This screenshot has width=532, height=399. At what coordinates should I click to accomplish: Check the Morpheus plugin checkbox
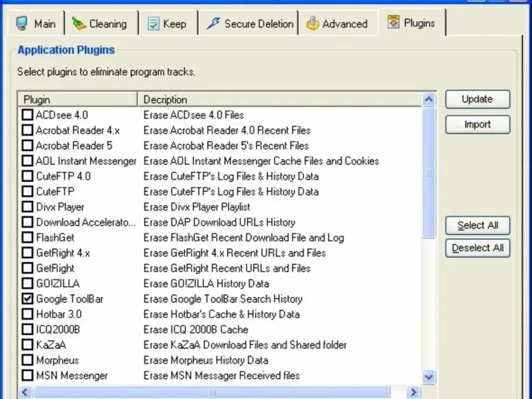click(27, 360)
